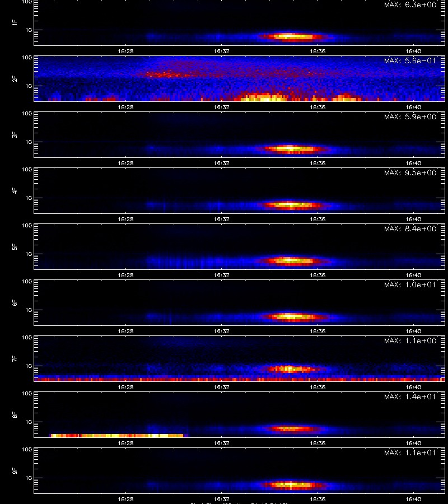Screen dimensions: 448x504
Task: Click the 16:40 tick label below 9F panel
Action: (413, 499)
